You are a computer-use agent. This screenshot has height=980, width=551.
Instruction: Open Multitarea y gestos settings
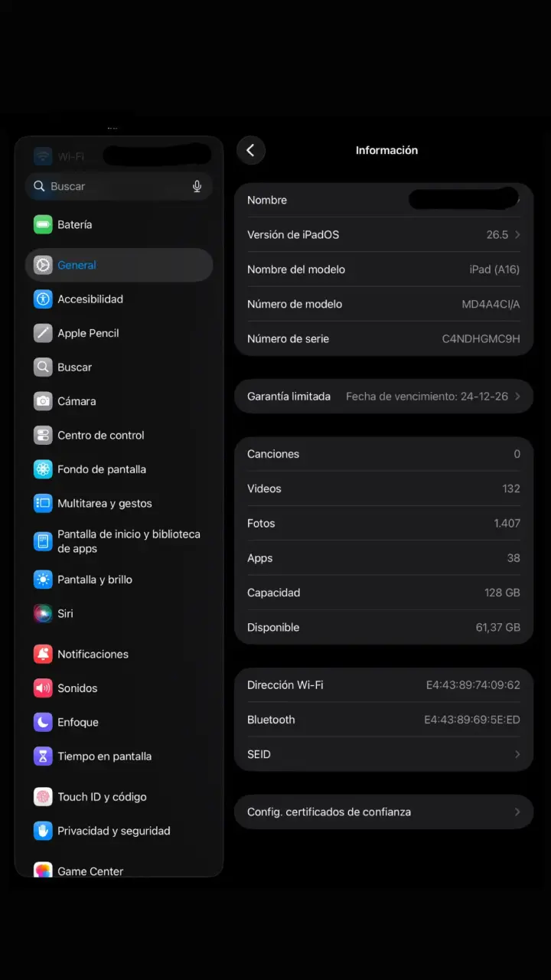coord(119,503)
